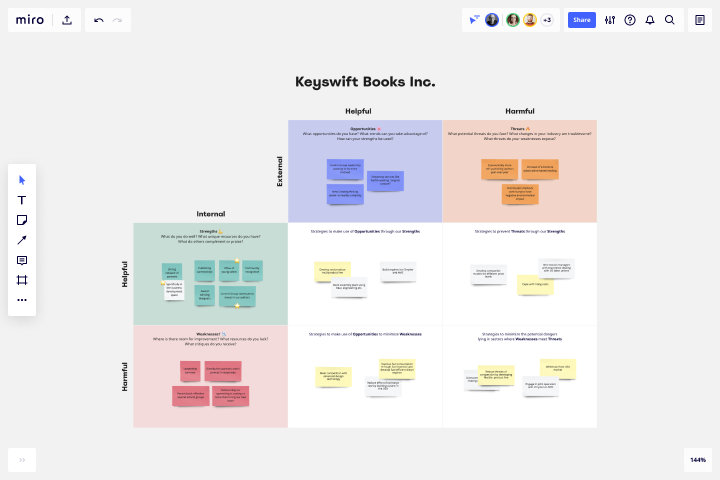Screen dimensions: 720x480
Task: Search the board
Action: pyautogui.click(x=670, y=20)
